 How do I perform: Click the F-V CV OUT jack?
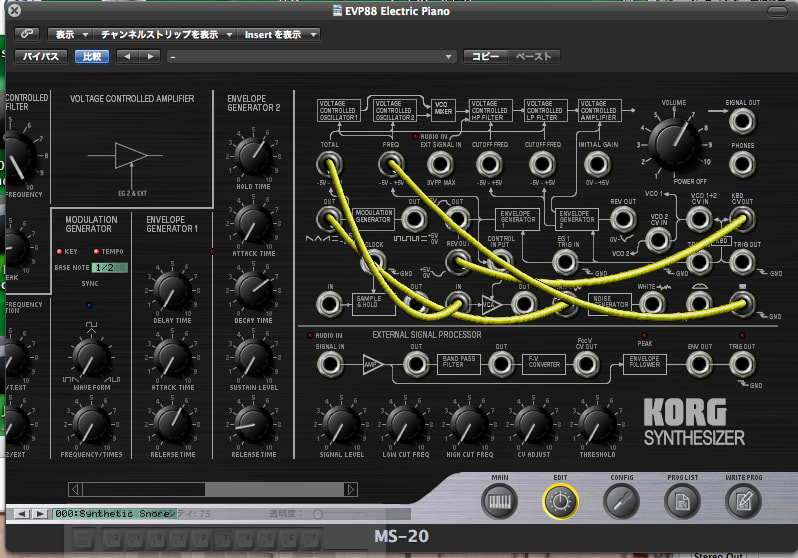(586, 364)
